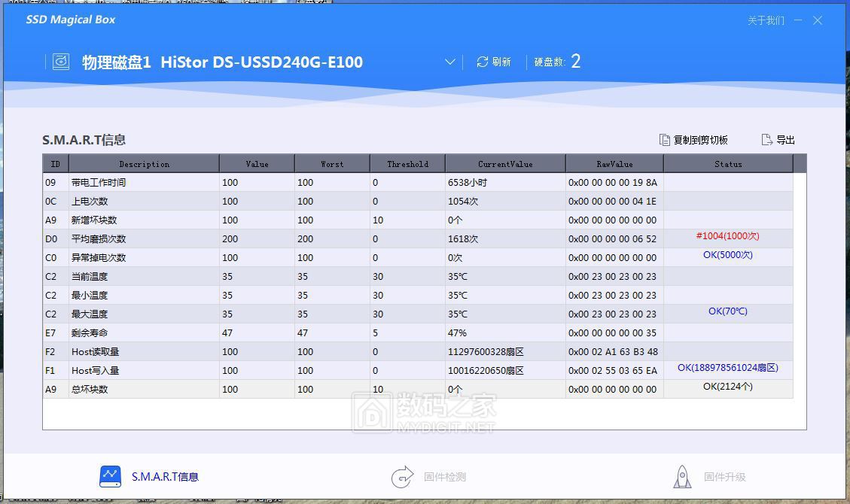The height and width of the screenshot is (504, 850).
Task: Click the Value column header
Action: click(257, 163)
